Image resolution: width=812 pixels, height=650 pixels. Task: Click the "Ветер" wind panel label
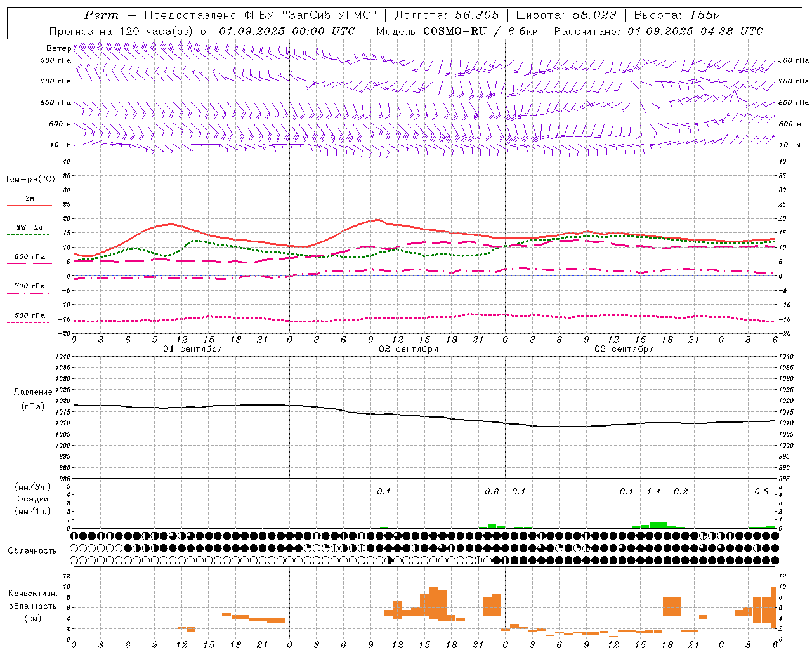click(58, 48)
